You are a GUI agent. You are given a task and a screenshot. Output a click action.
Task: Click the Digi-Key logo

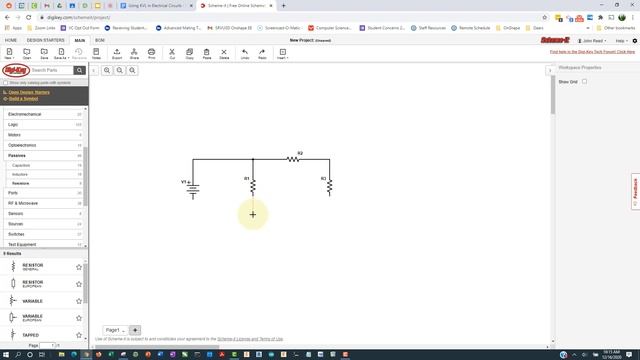(x=16, y=70)
